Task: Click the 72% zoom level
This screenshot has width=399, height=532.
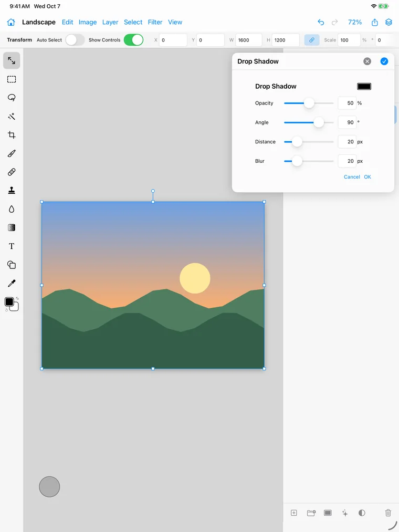Action: click(355, 22)
